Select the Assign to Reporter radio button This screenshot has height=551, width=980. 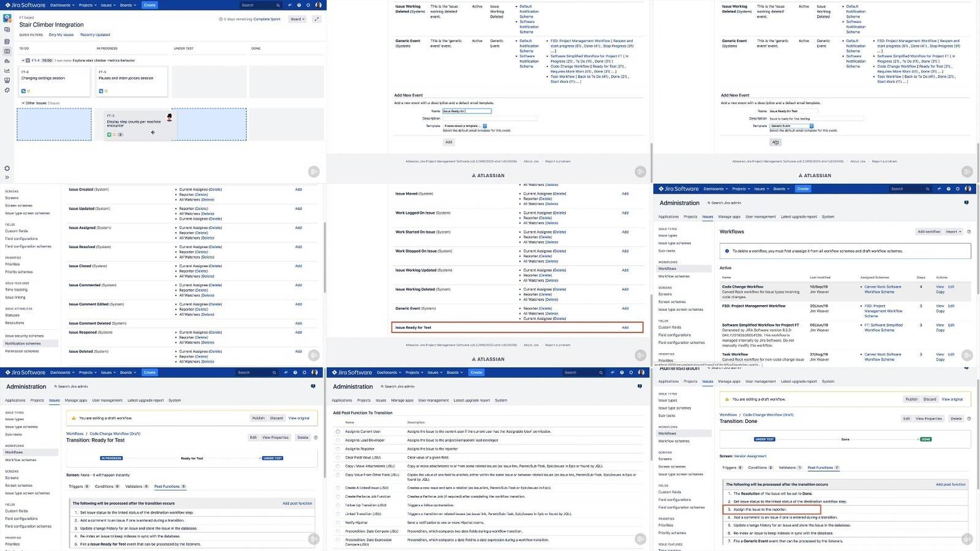pos(337,449)
